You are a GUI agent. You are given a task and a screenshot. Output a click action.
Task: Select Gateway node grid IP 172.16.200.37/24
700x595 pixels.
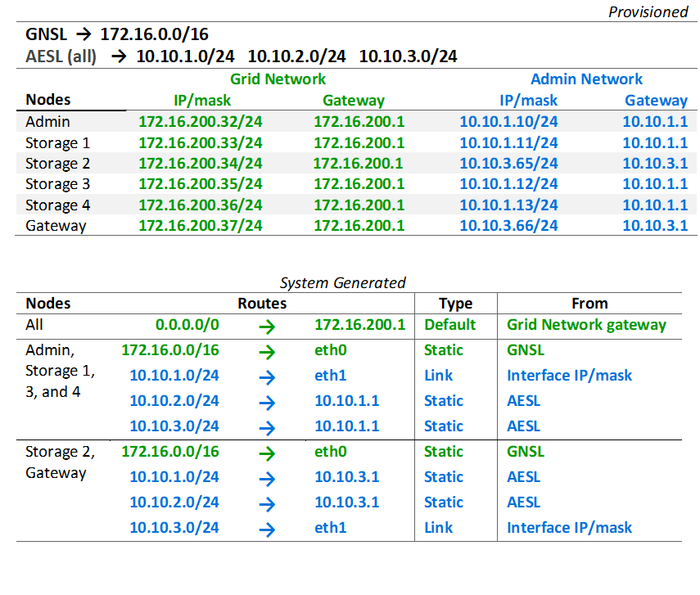[201, 226]
